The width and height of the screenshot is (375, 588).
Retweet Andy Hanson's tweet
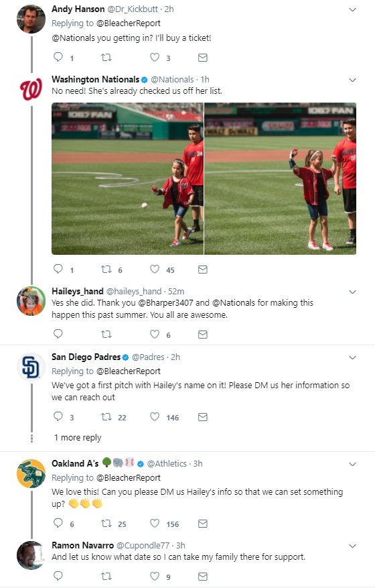pos(106,58)
